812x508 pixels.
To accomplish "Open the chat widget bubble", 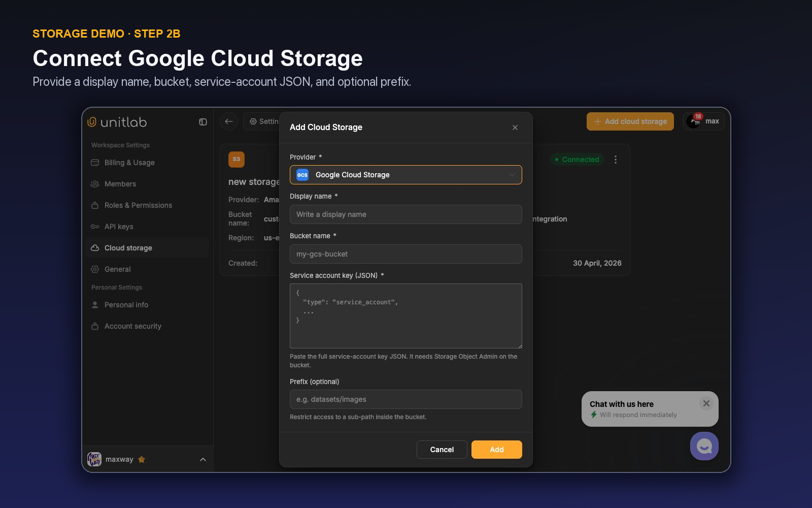I will coord(704,446).
